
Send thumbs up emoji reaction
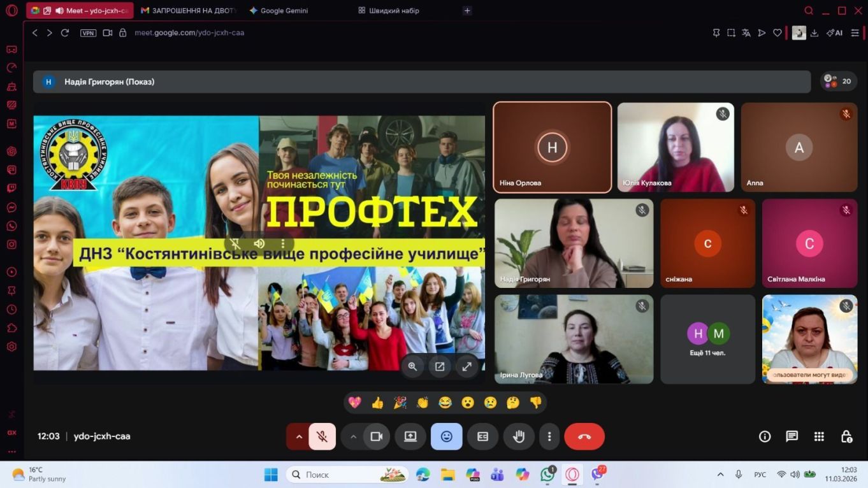377,403
